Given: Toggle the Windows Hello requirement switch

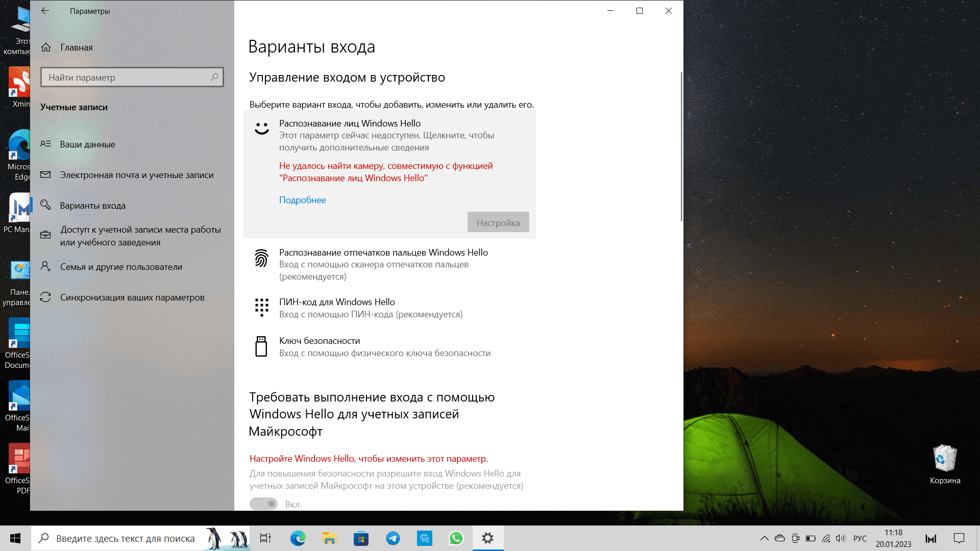Looking at the screenshot, I should (x=263, y=504).
